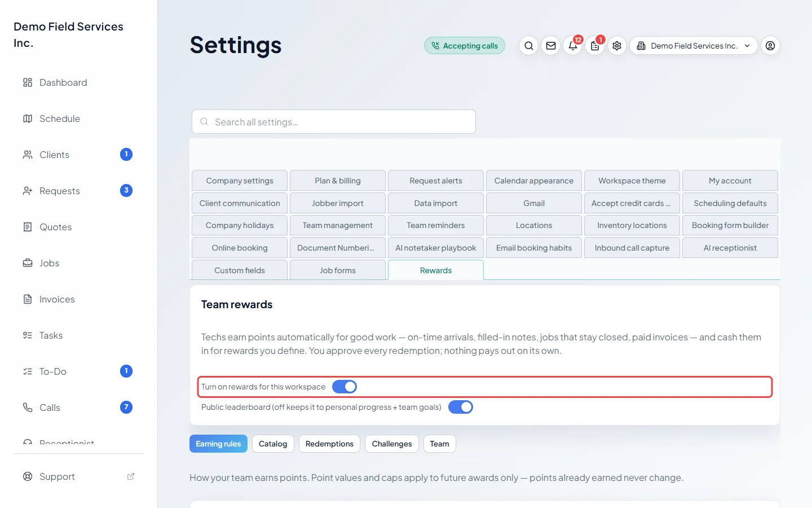The height and width of the screenshot is (508, 812).
Task: Open the AI receptionist settings tab
Action: point(730,248)
